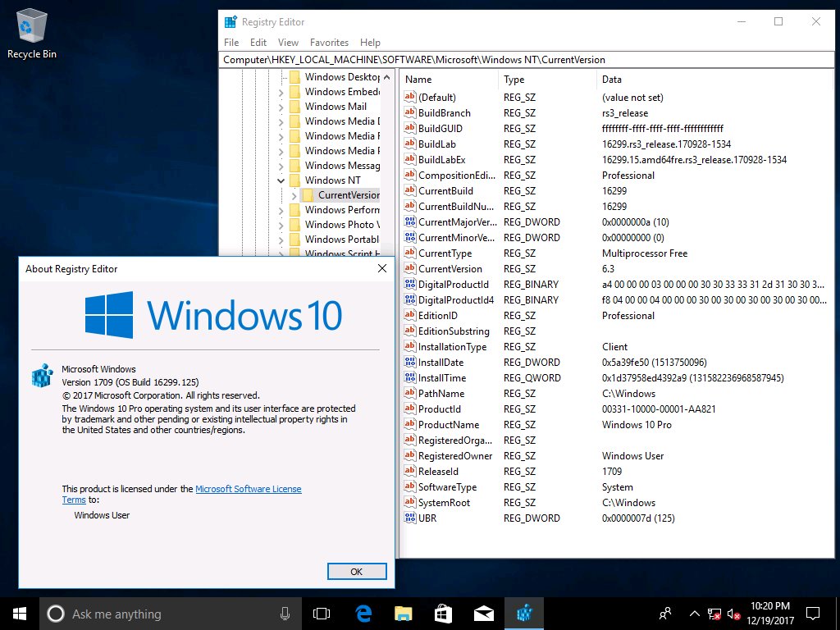Click the CurrentVersion folder icon in tree

(308, 195)
